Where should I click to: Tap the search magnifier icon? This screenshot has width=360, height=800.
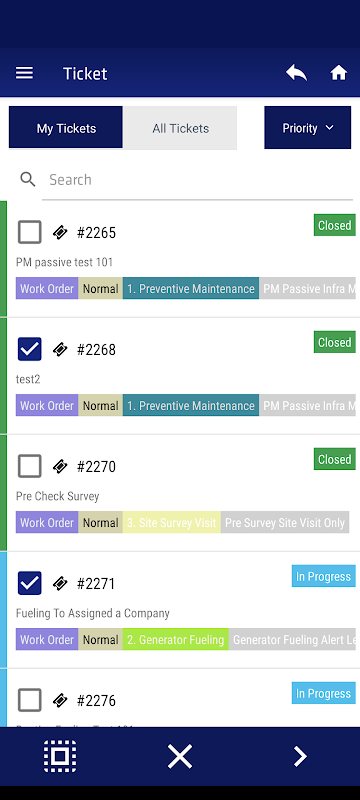(x=28, y=179)
